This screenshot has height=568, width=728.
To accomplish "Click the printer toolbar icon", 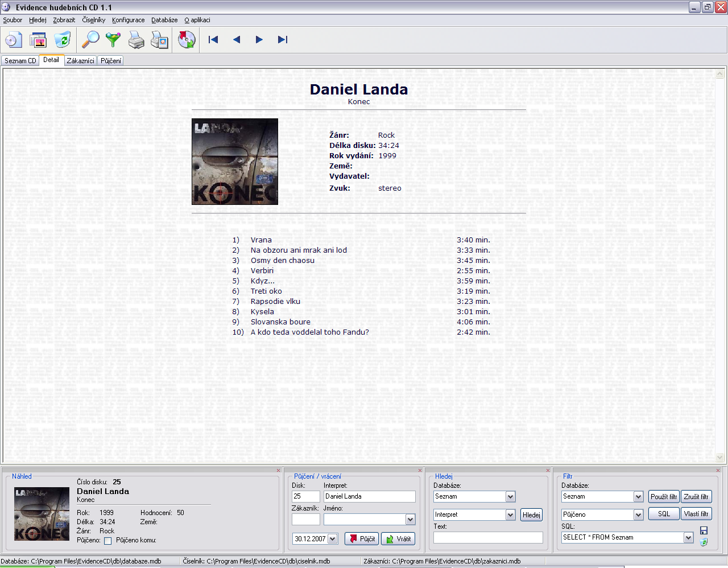I will coord(136,40).
